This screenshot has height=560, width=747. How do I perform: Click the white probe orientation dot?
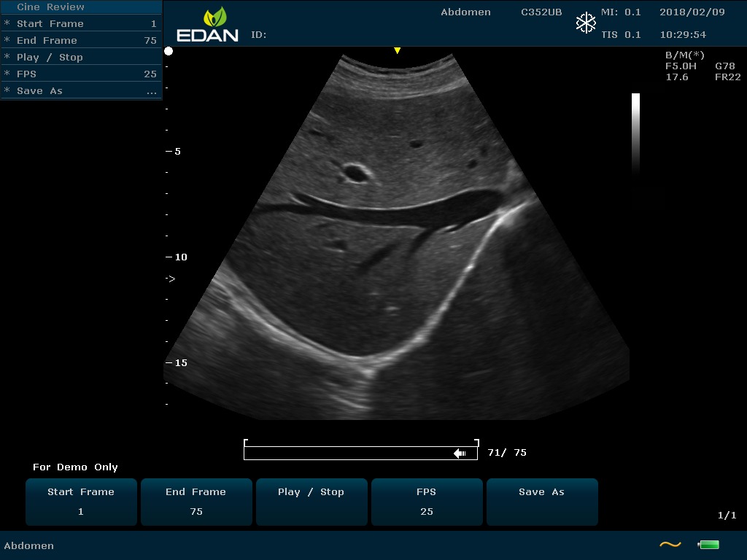point(169,51)
